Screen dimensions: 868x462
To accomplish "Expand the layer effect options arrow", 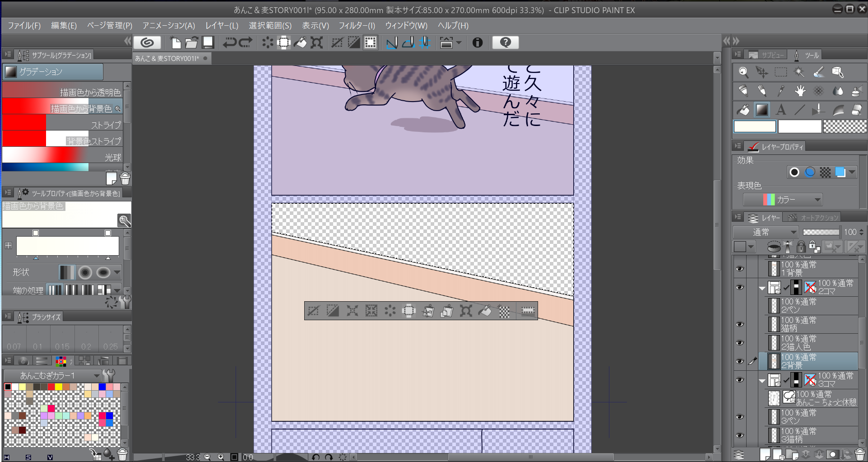I will click(x=852, y=172).
